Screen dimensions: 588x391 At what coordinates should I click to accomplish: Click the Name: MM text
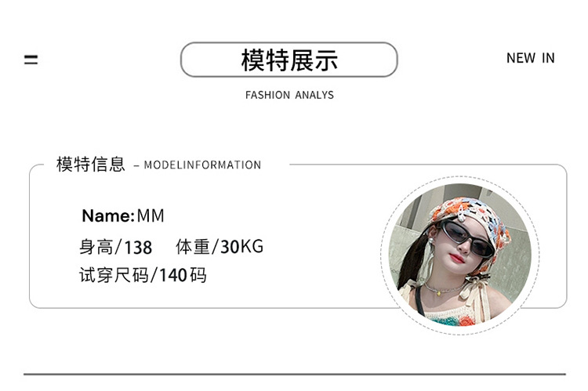123,215
